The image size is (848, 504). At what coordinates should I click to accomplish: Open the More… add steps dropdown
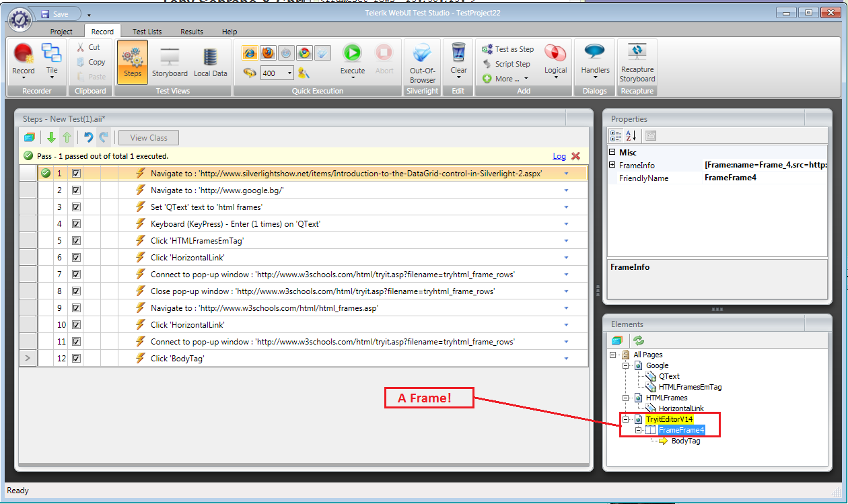coord(505,79)
